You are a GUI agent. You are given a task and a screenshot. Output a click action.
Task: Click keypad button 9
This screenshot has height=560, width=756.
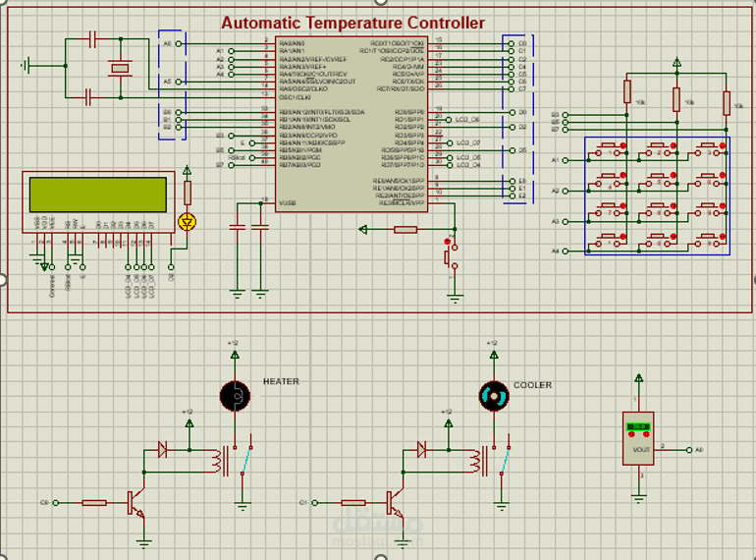click(710, 209)
